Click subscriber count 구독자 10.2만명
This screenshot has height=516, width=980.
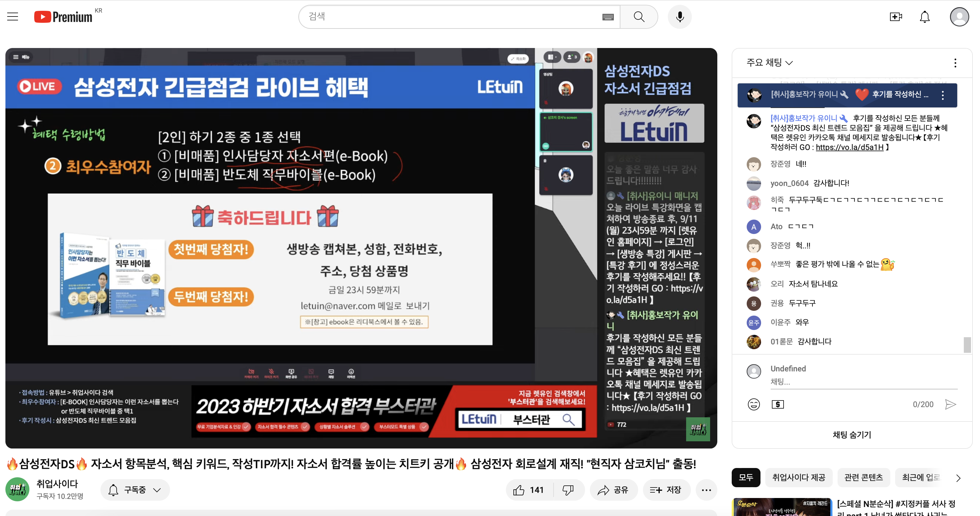(60, 496)
